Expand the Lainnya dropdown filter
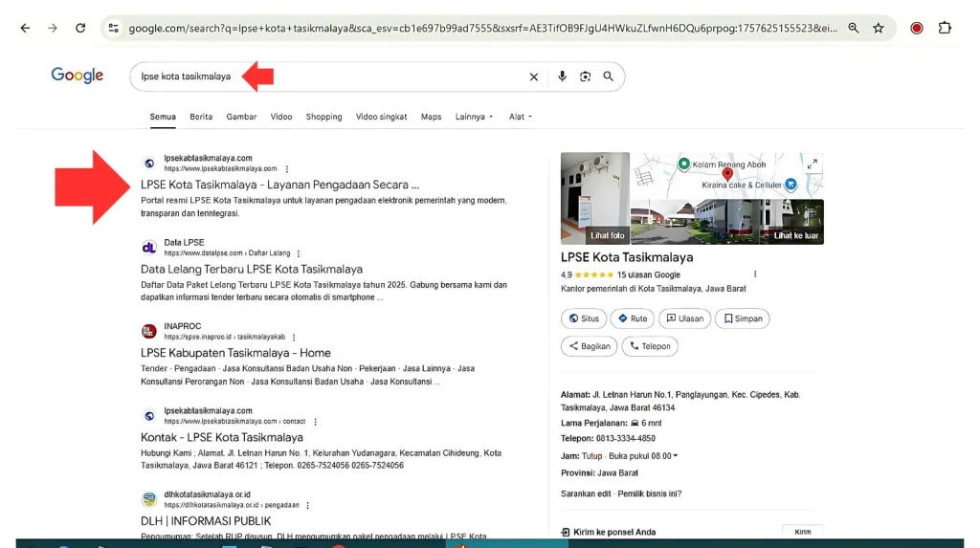The image size is (980, 548). click(x=474, y=117)
